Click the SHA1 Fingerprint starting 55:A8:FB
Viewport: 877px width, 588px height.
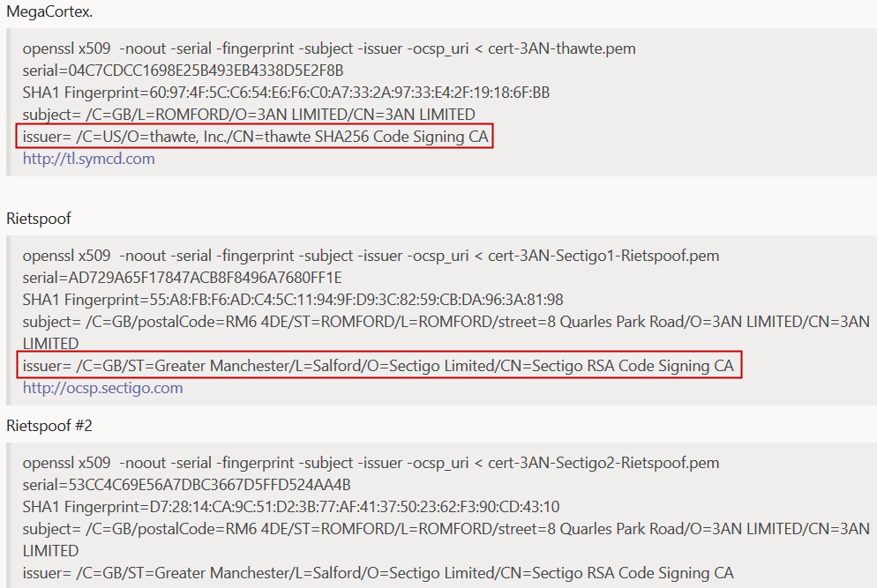(x=293, y=300)
